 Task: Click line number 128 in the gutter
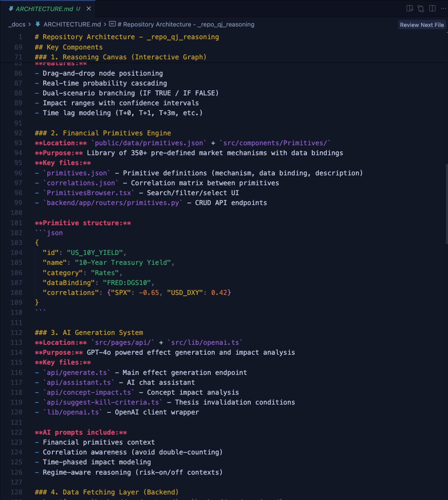16,492
